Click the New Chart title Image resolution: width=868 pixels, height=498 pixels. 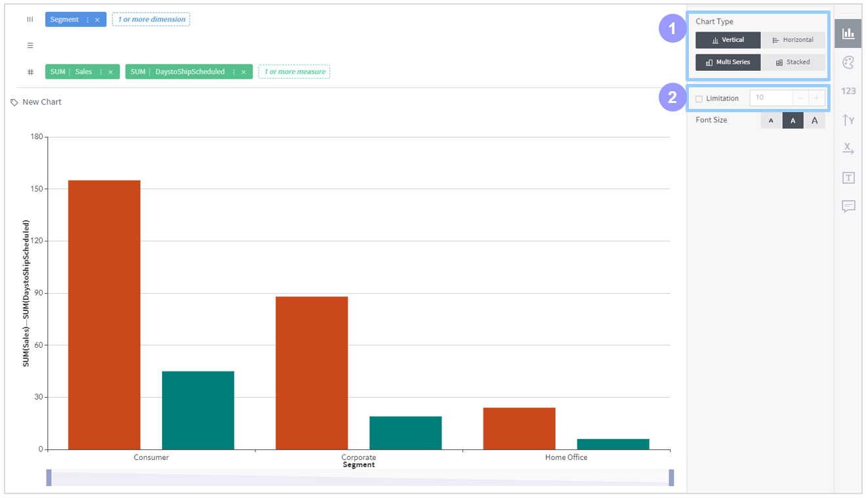point(42,102)
